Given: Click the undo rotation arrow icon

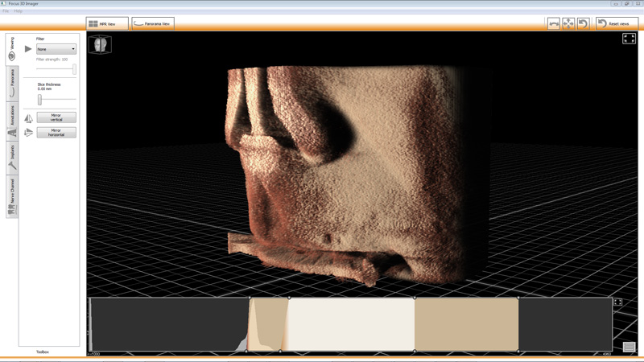Looking at the screenshot, I should [583, 24].
